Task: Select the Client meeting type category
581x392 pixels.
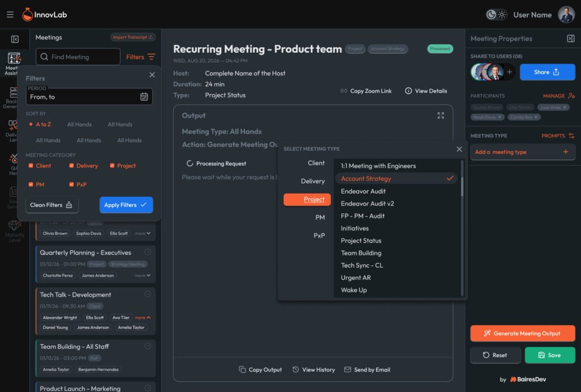Action: pyautogui.click(x=316, y=163)
